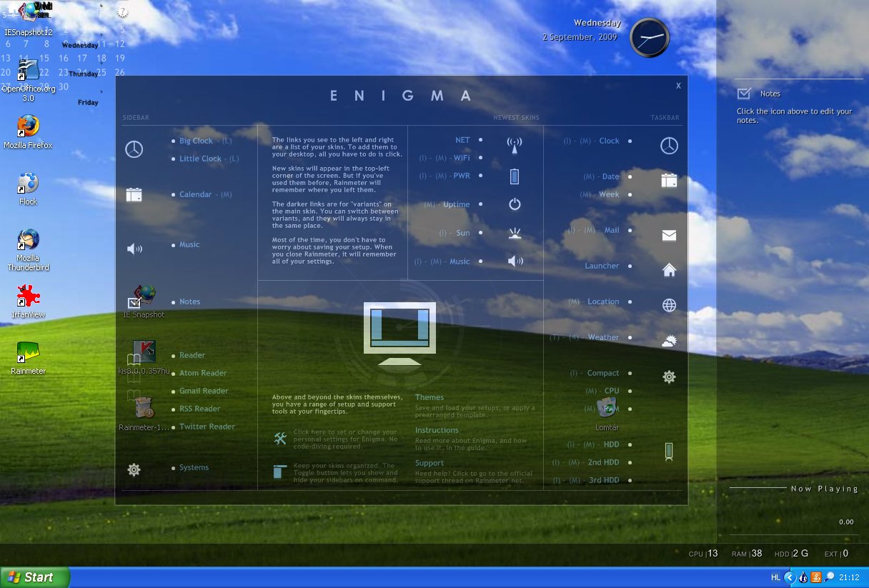Viewport: 869px width, 588px height.
Task: Load the Twitter Reader skin
Action: point(207,427)
